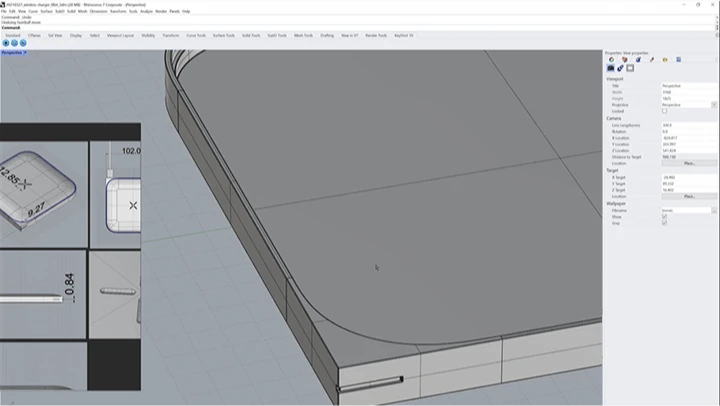Switch to the Mesh Tools toolbar tab

[x=303, y=35]
